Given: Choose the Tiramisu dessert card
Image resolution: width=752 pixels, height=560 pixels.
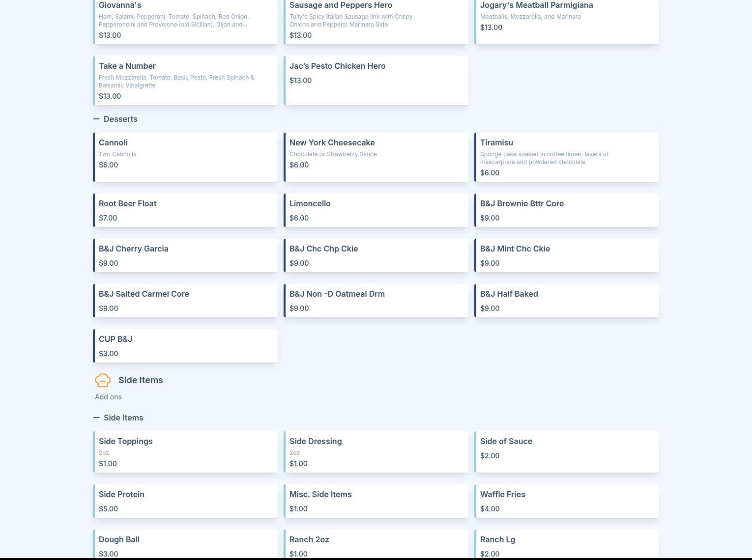Looking at the screenshot, I should tap(567, 157).
